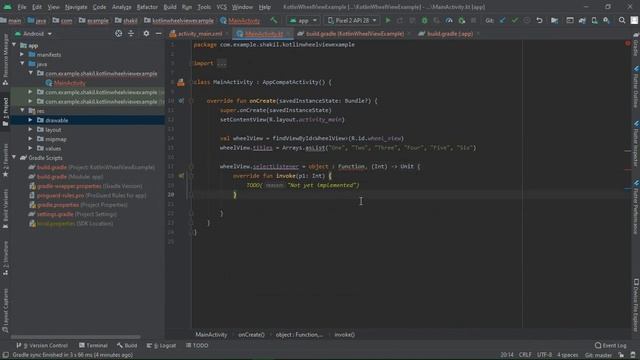Screen dimensions: 640x360
Task: Open the VCS menu
Action: click(222, 7)
